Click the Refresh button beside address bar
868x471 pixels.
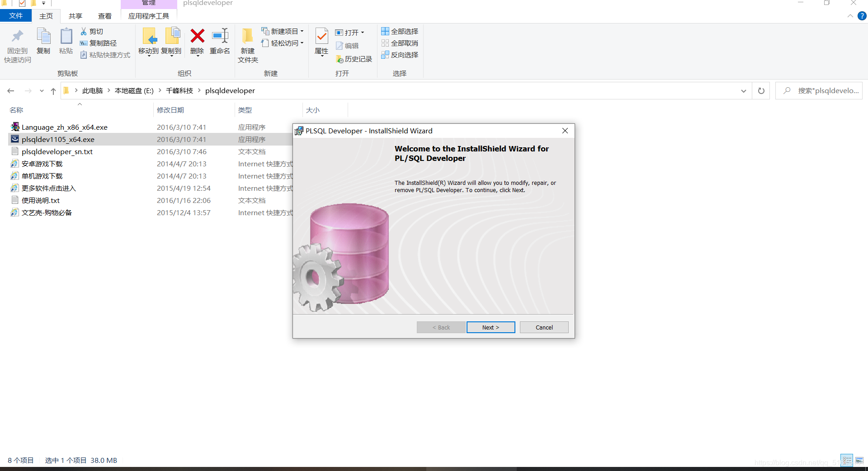point(761,91)
